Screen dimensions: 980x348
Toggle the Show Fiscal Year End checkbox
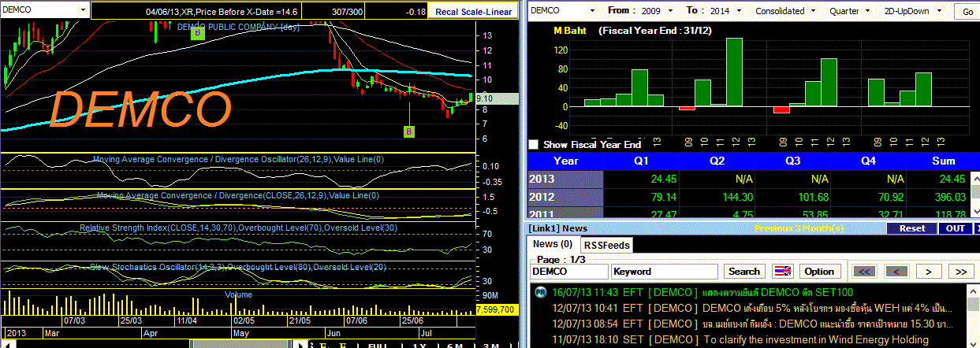pos(534,145)
